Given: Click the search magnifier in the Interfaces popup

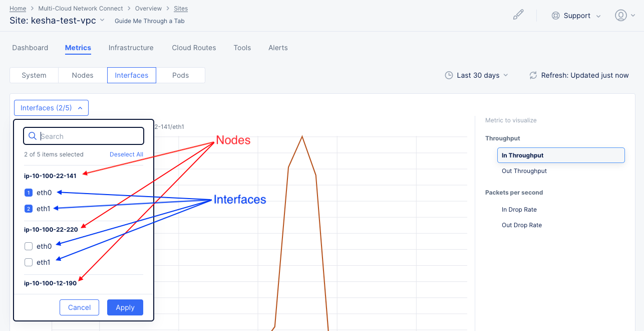Looking at the screenshot, I should (33, 136).
